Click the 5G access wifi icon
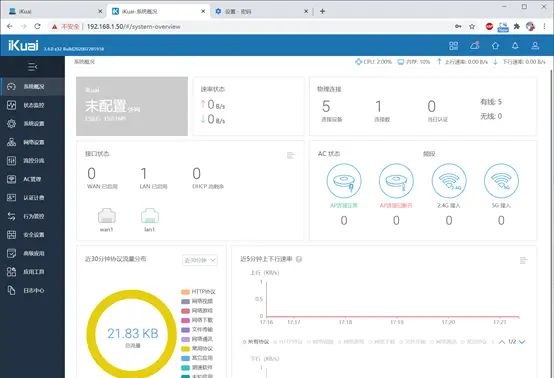Viewport: 554px width, 378px height. click(x=501, y=181)
